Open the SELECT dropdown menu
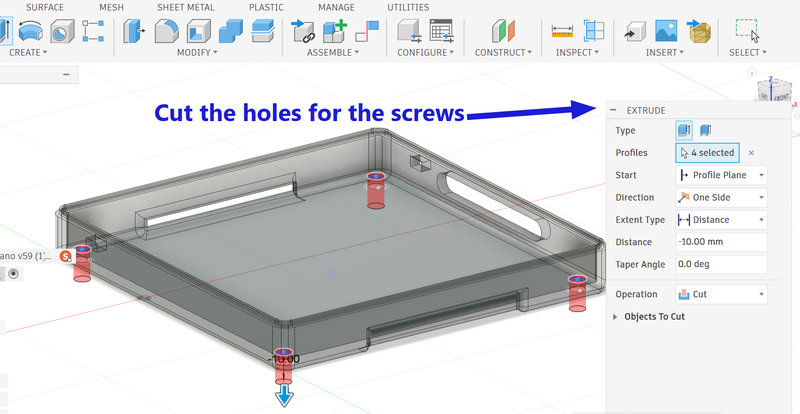800x414 pixels. 747,52
